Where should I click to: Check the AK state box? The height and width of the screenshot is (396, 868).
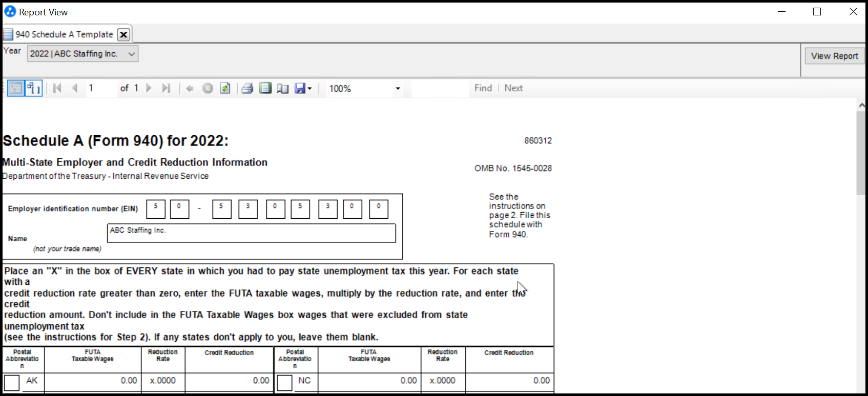pyautogui.click(x=12, y=382)
